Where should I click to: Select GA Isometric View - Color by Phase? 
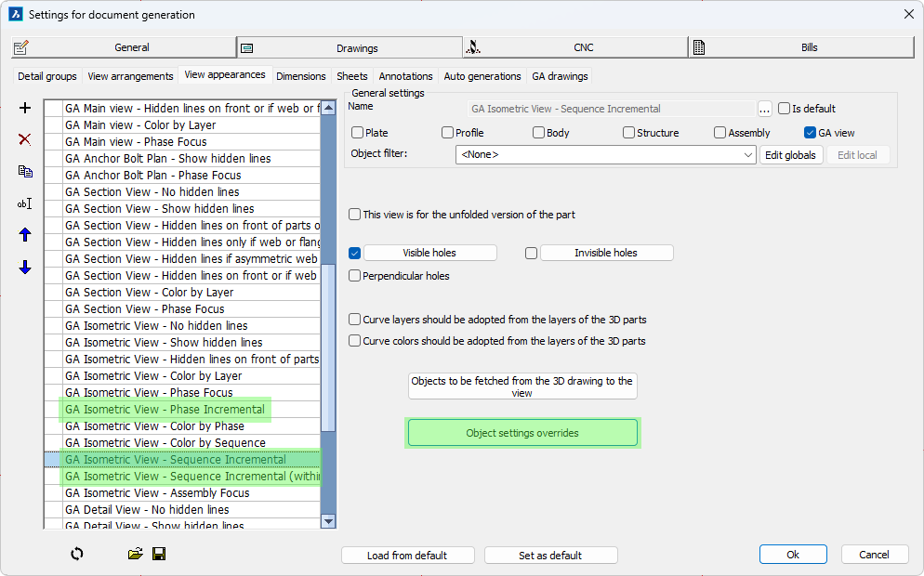point(154,426)
